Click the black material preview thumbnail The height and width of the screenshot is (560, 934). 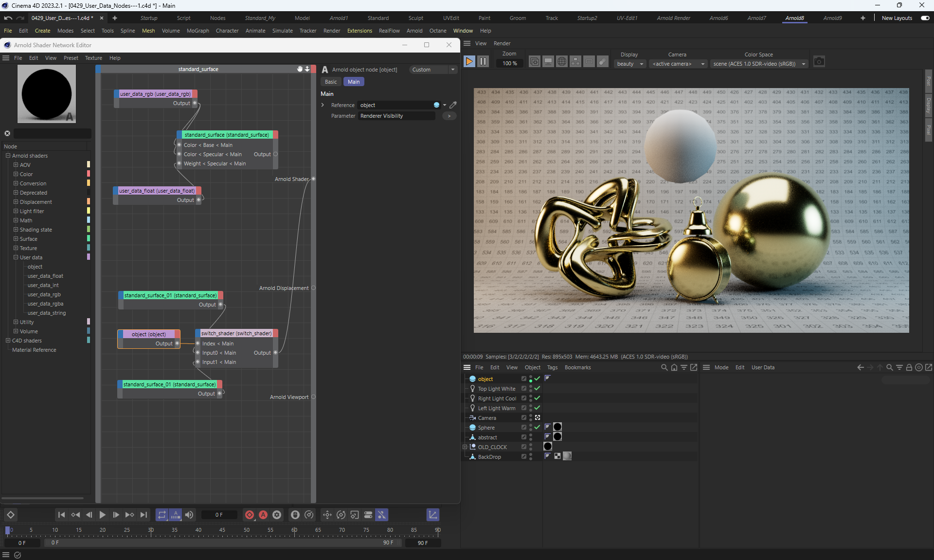click(47, 94)
